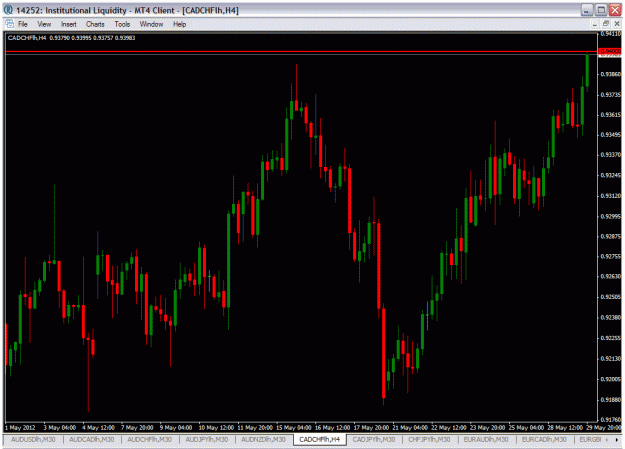Image resolution: width=625 pixels, height=449 pixels.
Task: Click the 0.91880 price scale label
Action: point(610,399)
